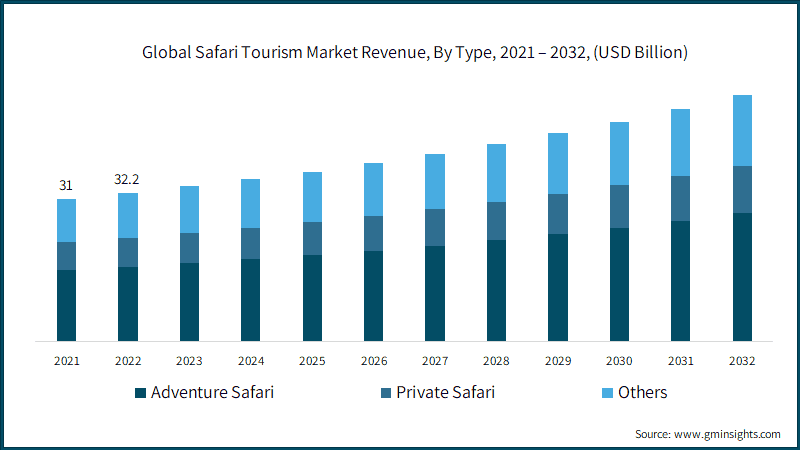Viewport: 800px width, 450px height.
Task: Select the Others segment of the 2022 bar
Action: (128, 216)
